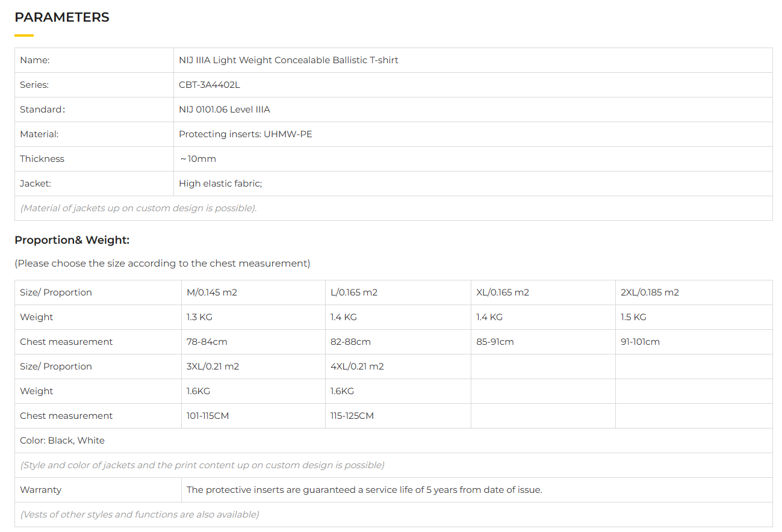
Task: Click the PARAMETERS heading
Action: 62,17
